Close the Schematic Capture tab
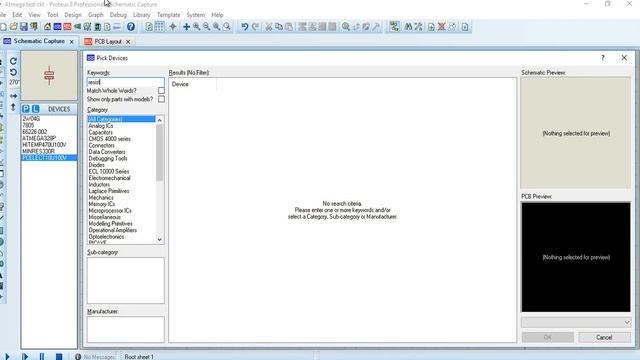 pos(71,42)
